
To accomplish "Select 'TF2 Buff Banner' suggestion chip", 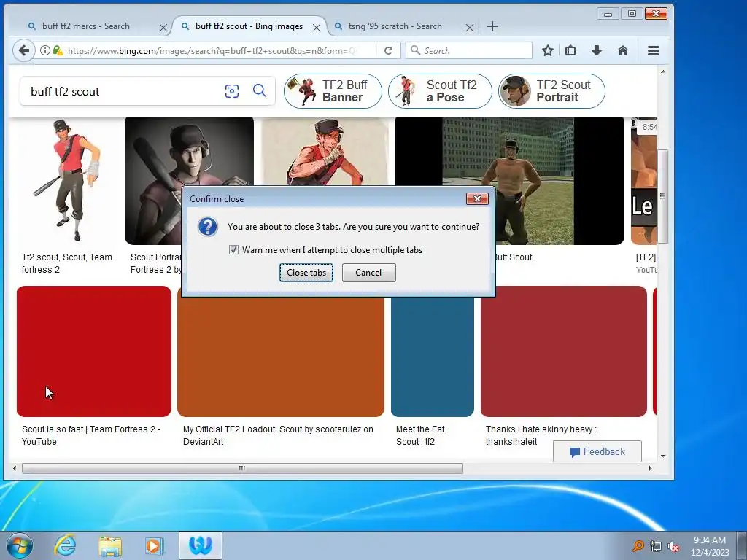I will (333, 91).
